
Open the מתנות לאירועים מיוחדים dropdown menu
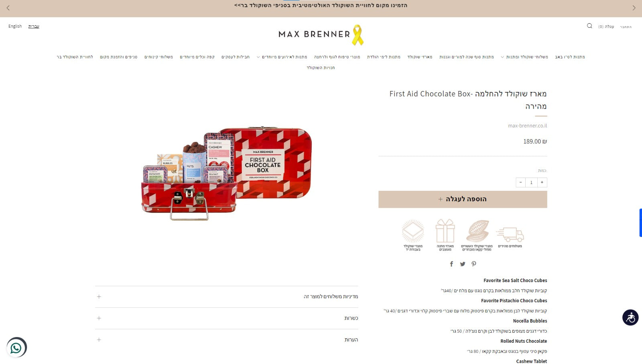(x=282, y=57)
